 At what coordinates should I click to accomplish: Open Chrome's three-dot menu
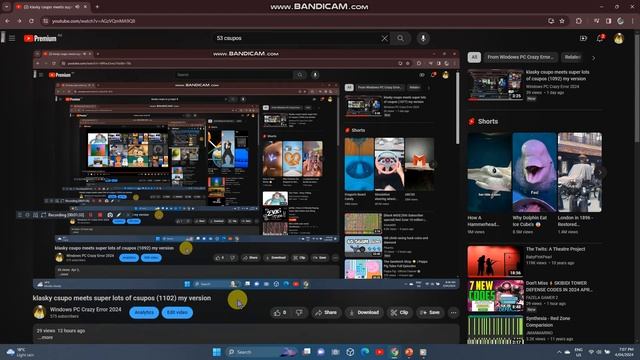click(633, 21)
